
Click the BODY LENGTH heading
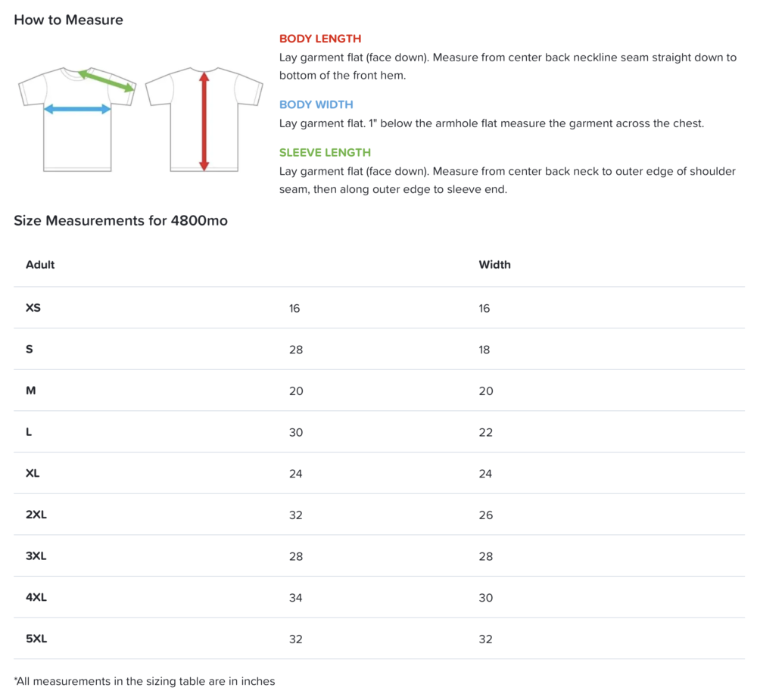(x=320, y=39)
